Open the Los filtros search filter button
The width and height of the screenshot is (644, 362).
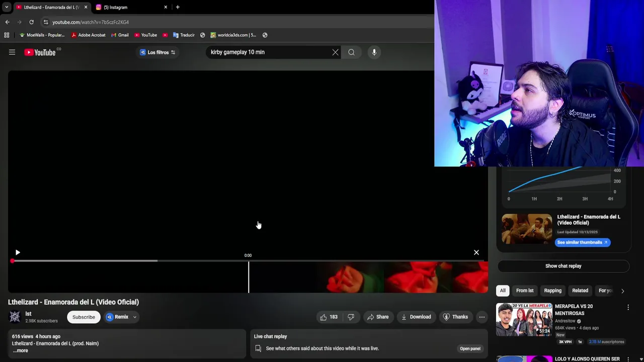click(157, 52)
